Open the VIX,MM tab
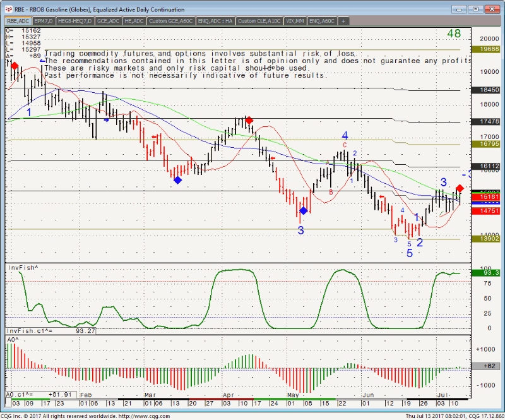Viewport: 505px width, 420px height. coord(295,21)
